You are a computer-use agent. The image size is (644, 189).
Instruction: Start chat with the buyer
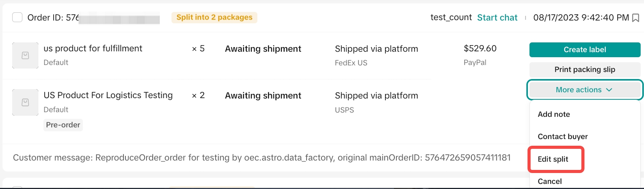tap(497, 17)
